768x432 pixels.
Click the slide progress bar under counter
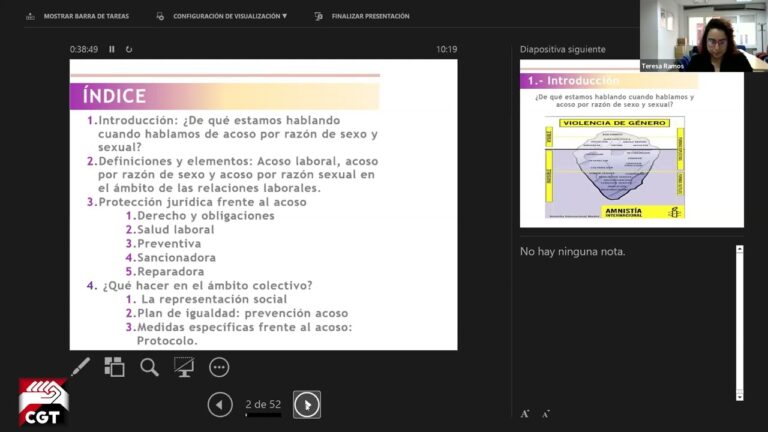(x=263, y=414)
